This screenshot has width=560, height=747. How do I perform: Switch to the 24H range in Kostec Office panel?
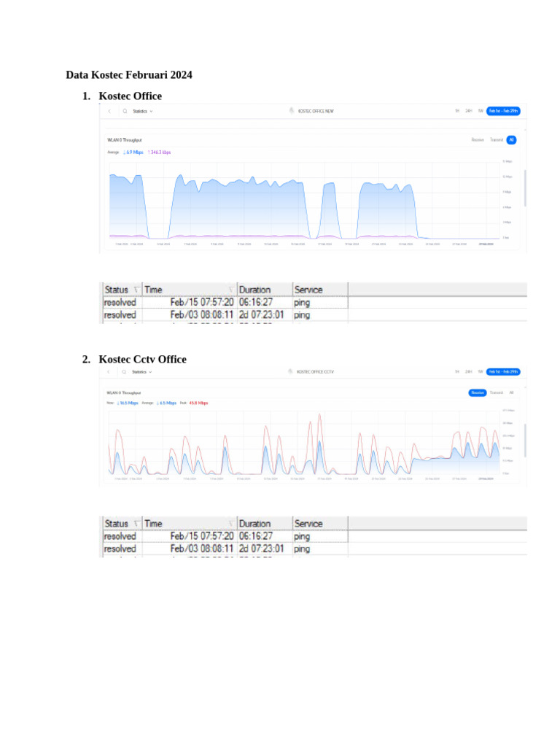tap(469, 111)
